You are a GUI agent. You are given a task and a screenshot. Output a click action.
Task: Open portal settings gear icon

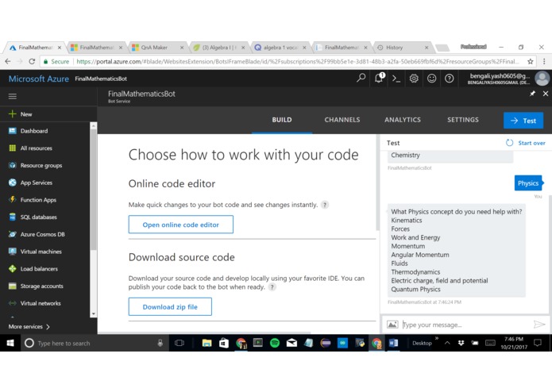(x=414, y=79)
